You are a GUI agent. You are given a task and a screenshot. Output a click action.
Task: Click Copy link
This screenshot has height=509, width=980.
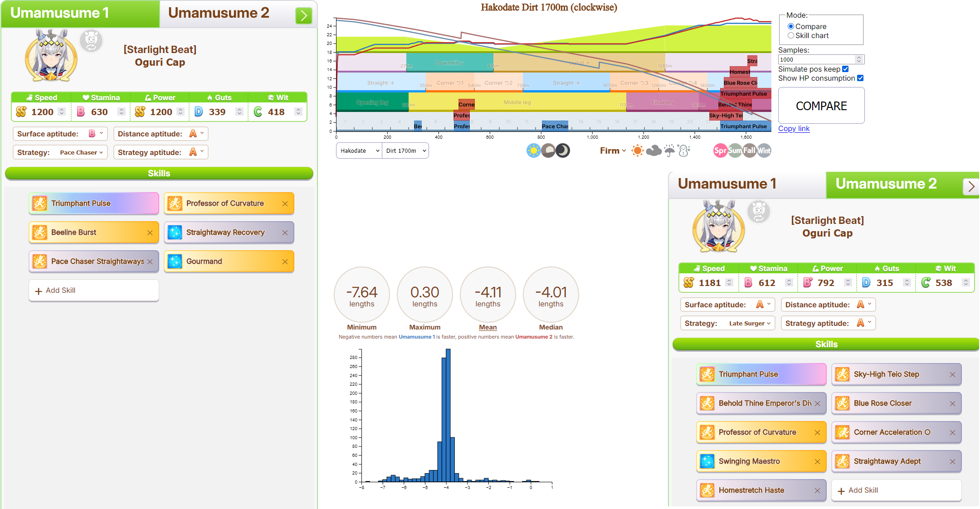point(794,128)
